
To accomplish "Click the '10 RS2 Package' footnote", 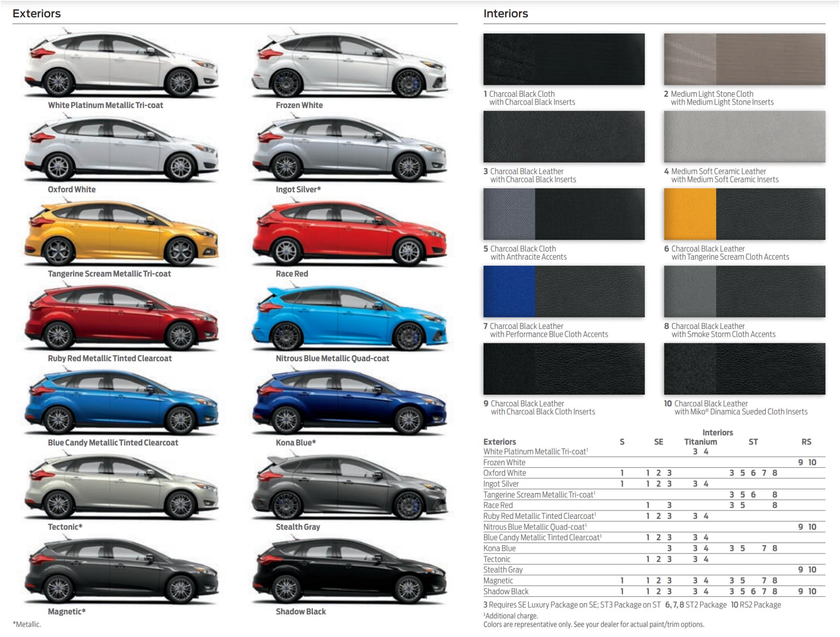I will [x=756, y=605].
